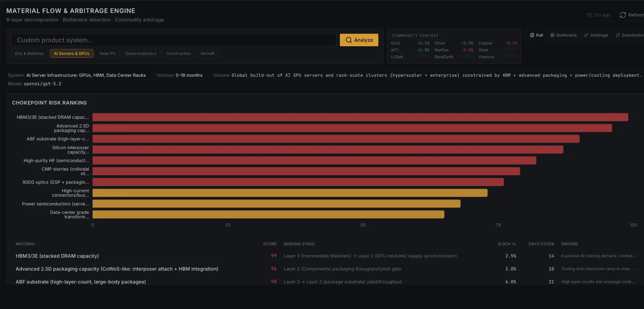Click the ABF substrate table row name

tap(80, 282)
